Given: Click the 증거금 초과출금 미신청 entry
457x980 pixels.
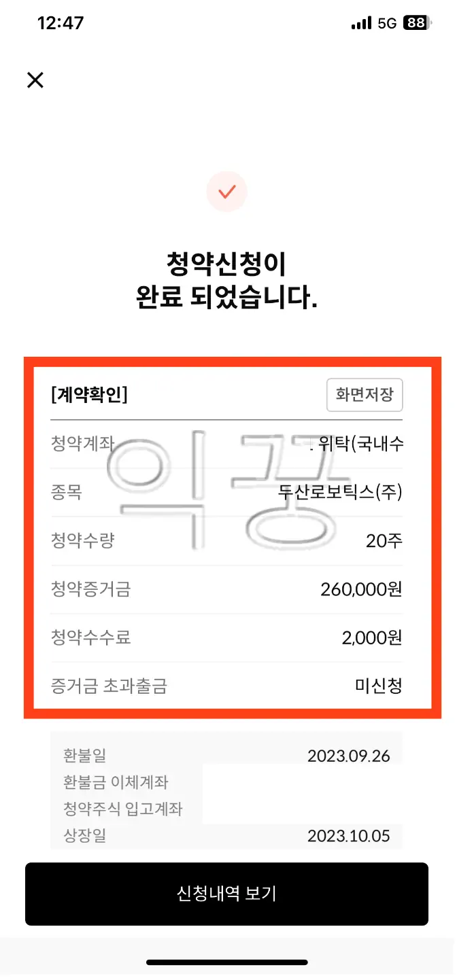Looking at the screenshot, I should pos(227,686).
